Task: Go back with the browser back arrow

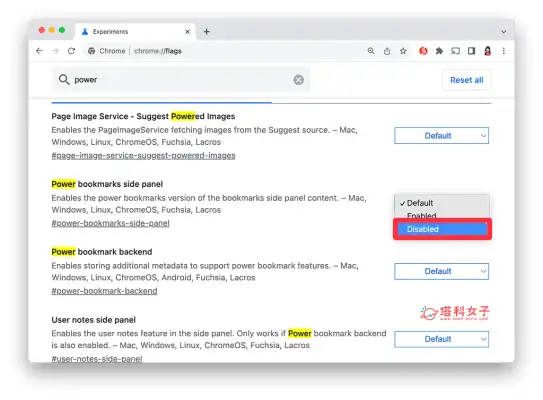Action: pyautogui.click(x=39, y=51)
